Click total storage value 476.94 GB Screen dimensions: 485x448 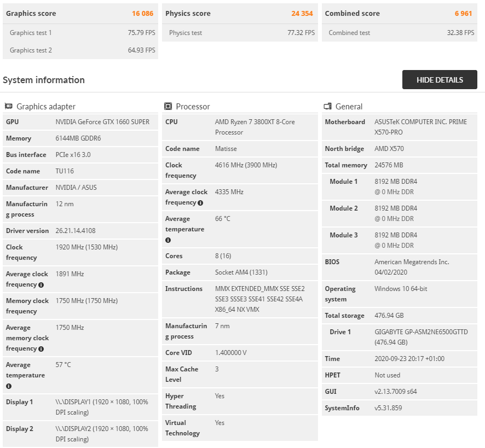[x=389, y=316]
